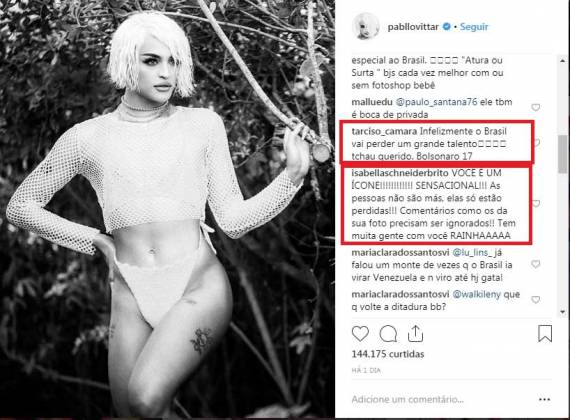Open @paulo_santana76 mention link
The width and height of the screenshot is (570, 420).
(436, 102)
